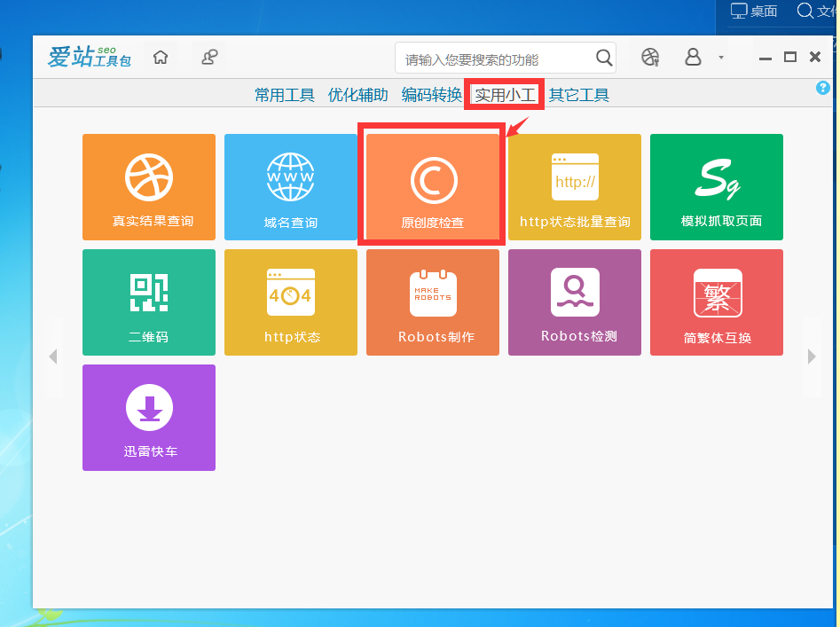This screenshot has height=627, width=840.
Task: Click the search magnifier icon
Action: pos(604,58)
